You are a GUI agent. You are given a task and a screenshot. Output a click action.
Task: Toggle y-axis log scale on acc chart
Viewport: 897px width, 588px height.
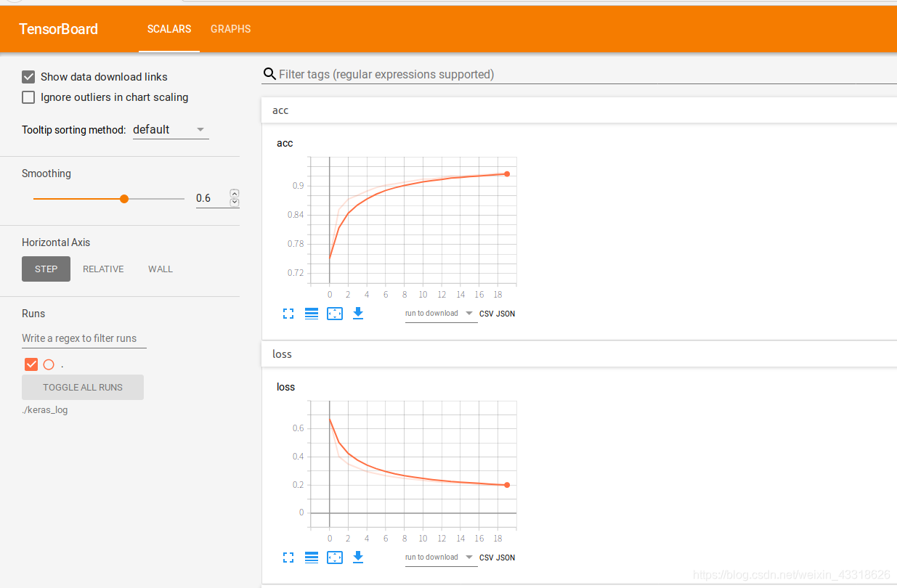point(312,314)
